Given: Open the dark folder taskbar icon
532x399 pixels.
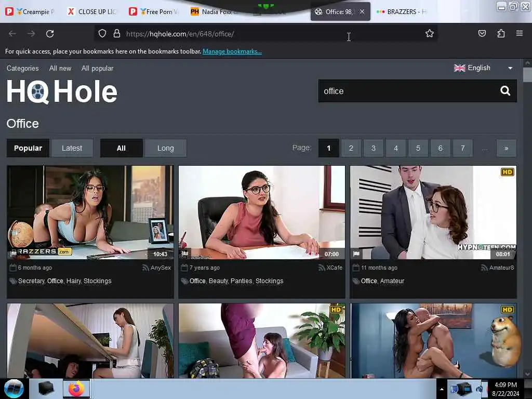Looking at the screenshot, I should point(46,389).
